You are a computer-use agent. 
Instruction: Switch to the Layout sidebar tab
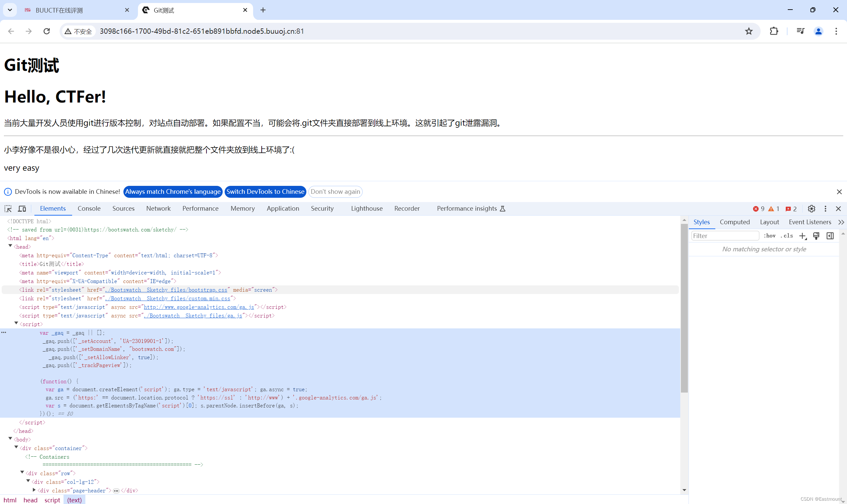769,222
